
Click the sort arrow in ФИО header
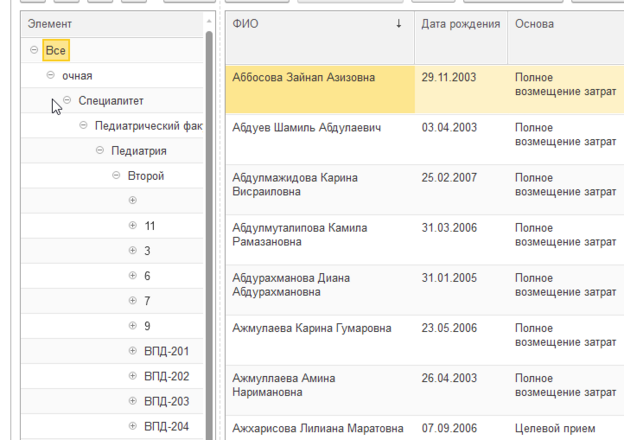coord(400,23)
